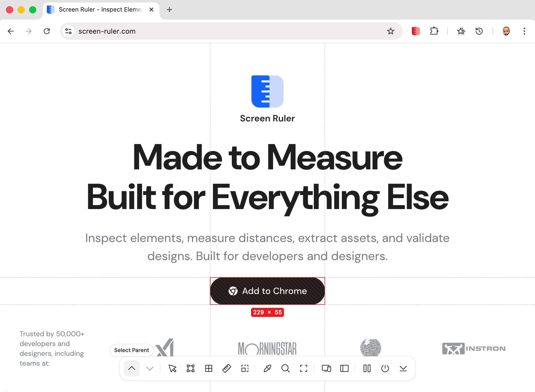535x392 pixels.
Task: Select the dashed-square scale tool
Action: 245,368
